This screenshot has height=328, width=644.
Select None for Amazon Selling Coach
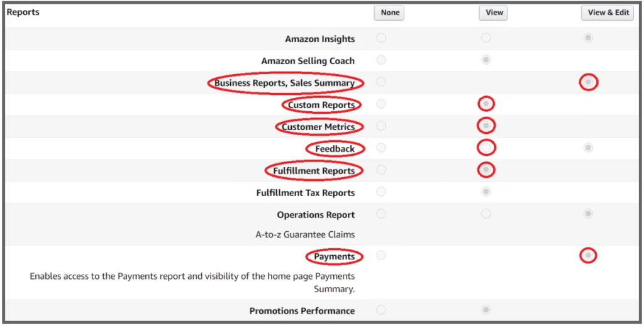pos(381,60)
